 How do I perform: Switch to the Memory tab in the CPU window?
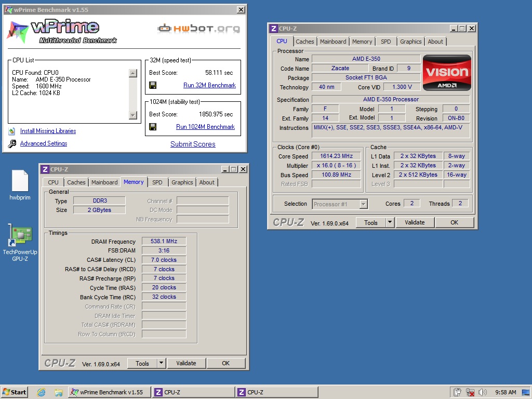(362, 42)
